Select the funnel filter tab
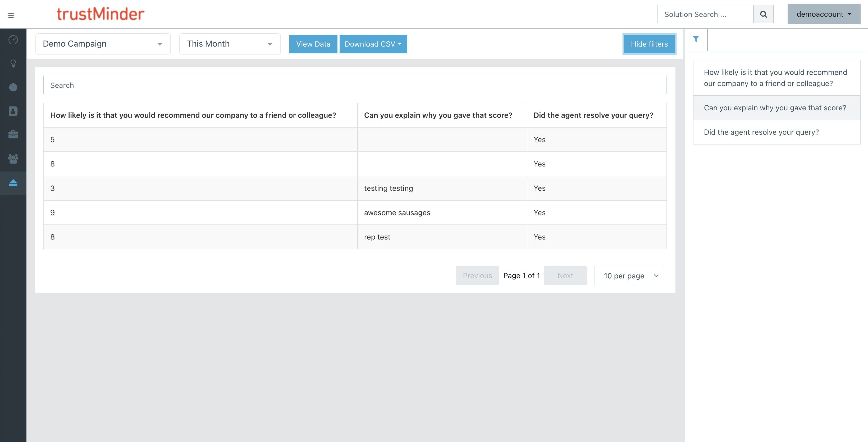Viewport: 868px width, 442px height. 696,39
